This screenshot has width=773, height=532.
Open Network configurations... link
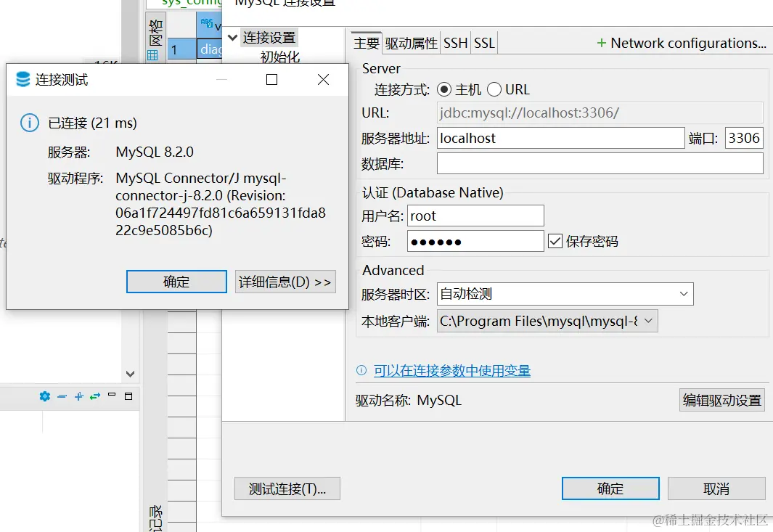(x=688, y=44)
